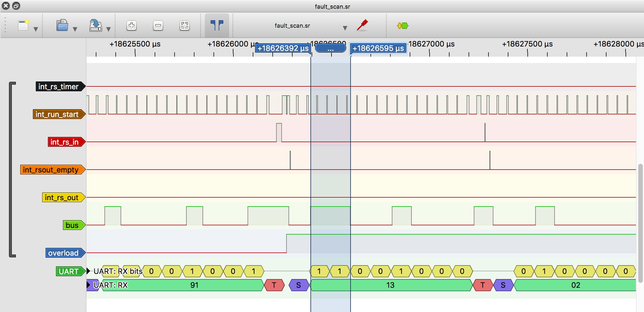644x312 pixels.
Task: Click the +18626392 µs cursor flag
Action: [283, 48]
